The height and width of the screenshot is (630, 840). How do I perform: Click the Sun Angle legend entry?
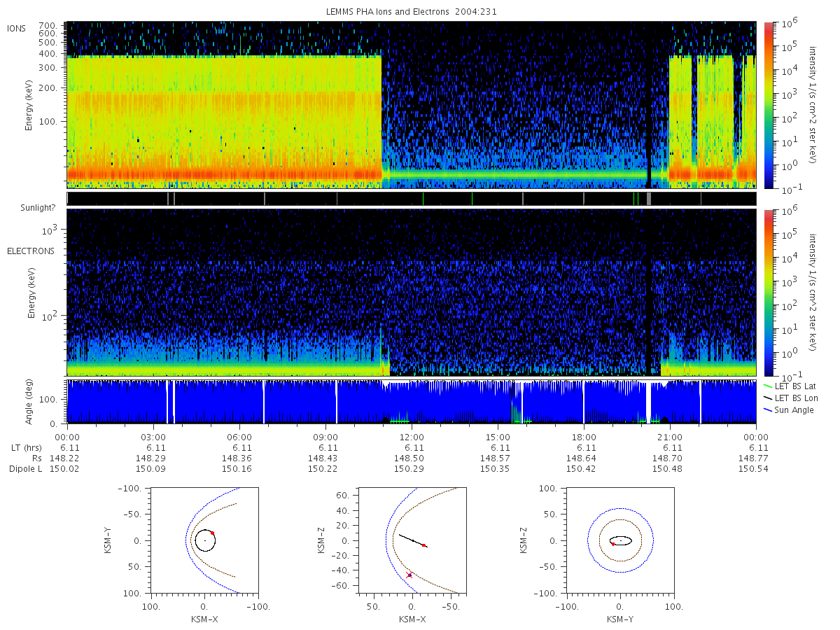point(789,409)
